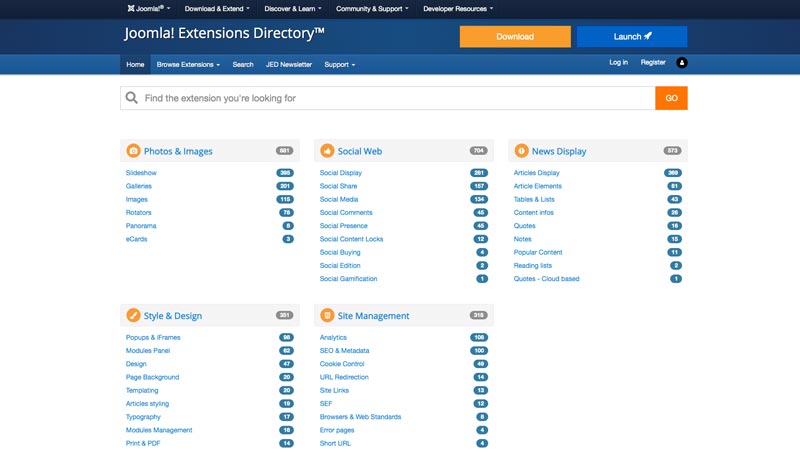Open the Social Comments subcategory

346,213
